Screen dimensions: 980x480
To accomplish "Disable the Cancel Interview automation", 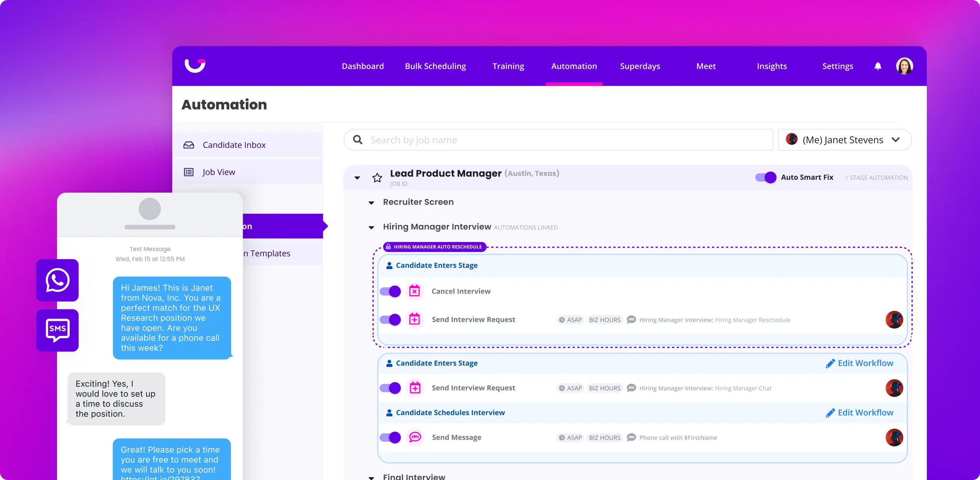I will 390,291.
